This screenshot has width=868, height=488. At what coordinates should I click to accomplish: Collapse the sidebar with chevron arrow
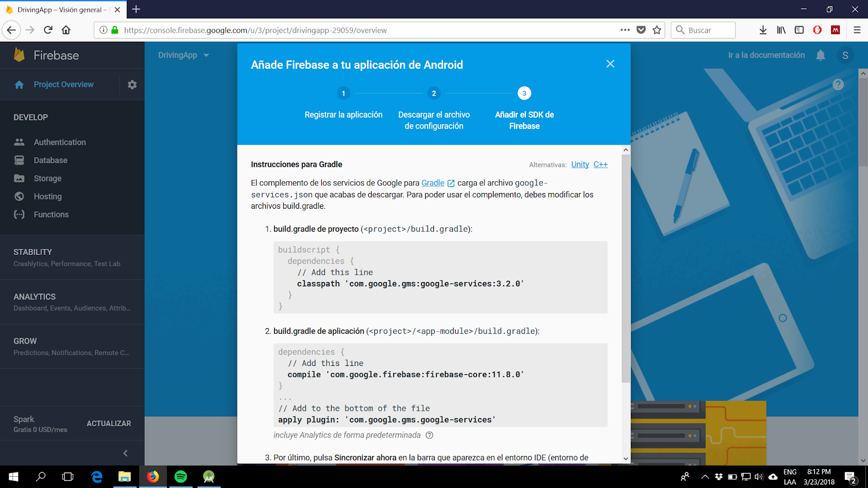(x=125, y=453)
